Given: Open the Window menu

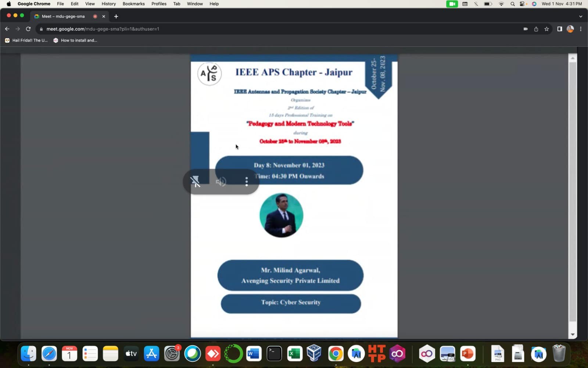Looking at the screenshot, I should 195,4.
